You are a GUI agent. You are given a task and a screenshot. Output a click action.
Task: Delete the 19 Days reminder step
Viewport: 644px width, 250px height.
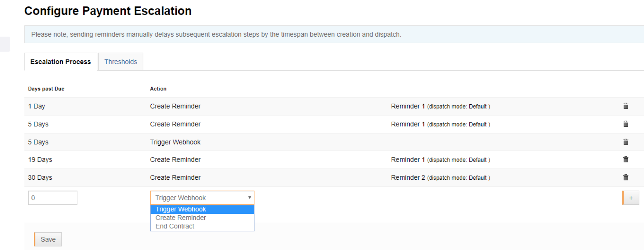pyautogui.click(x=626, y=159)
